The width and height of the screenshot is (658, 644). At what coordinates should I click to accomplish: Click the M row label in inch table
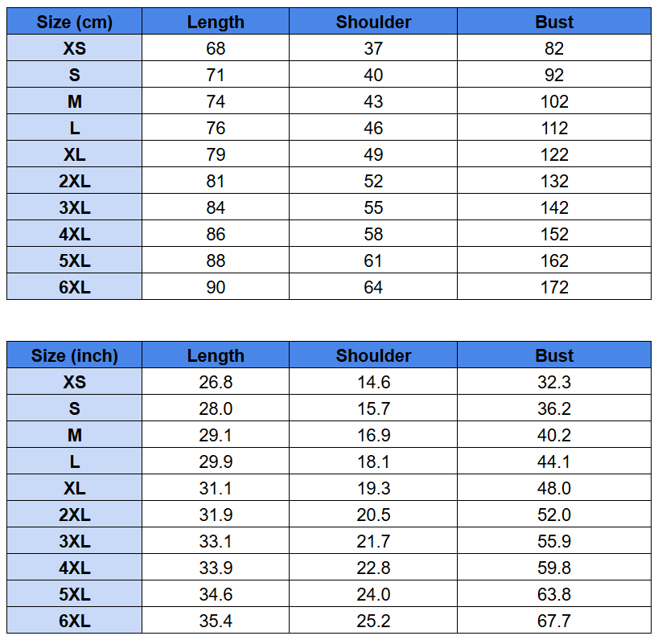tap(74, 435)
